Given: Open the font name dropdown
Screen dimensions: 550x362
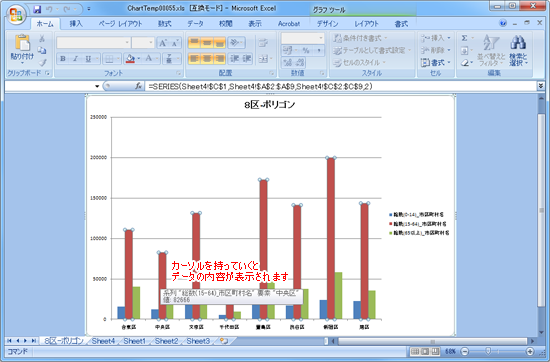Looking at the screenshot, I should pyautogui.click(x=127, y=42).
